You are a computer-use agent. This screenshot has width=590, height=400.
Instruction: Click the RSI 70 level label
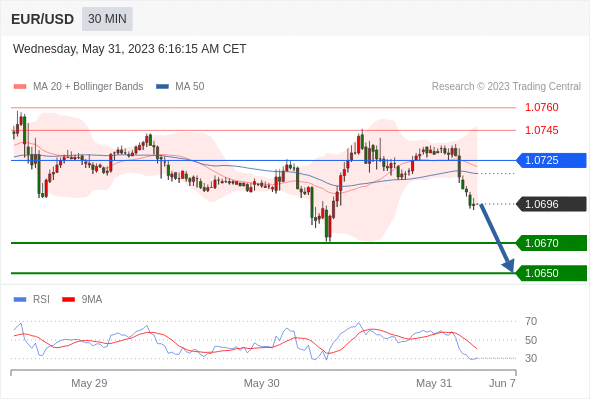pos(531,321)
